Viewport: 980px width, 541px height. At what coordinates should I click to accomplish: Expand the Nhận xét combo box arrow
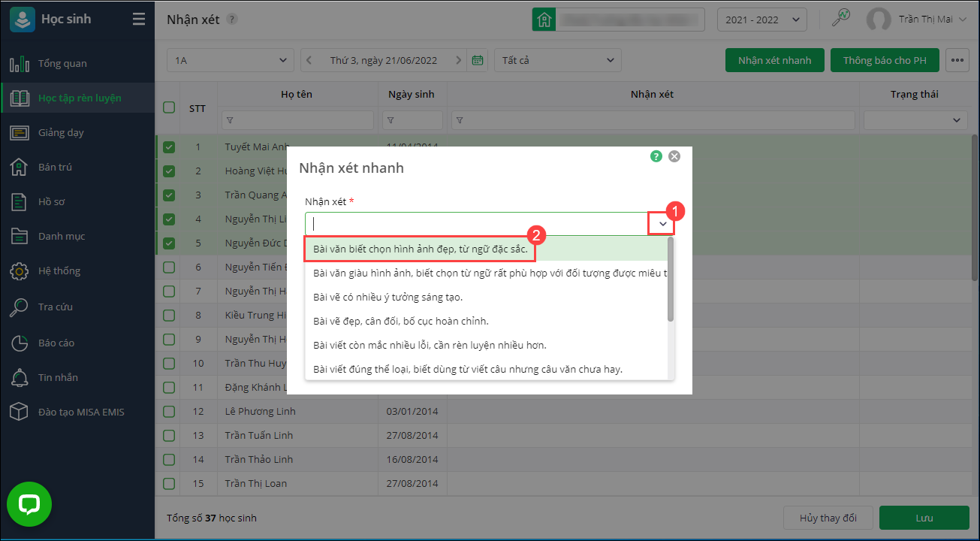coord(662,224)
